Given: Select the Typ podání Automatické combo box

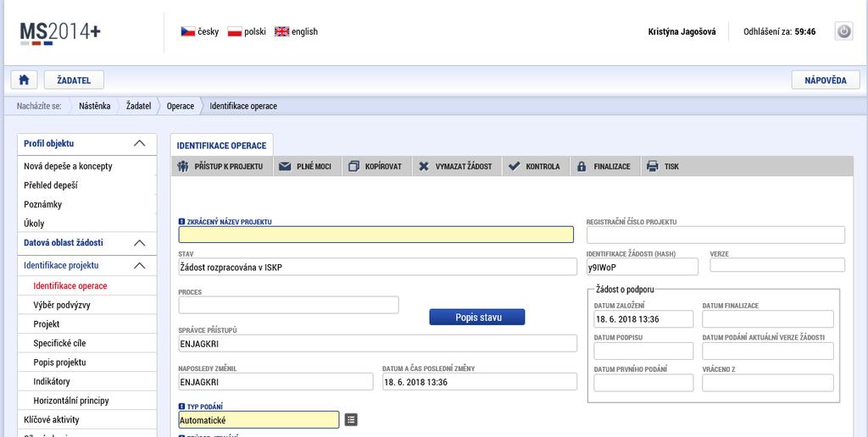Looking at the screenshot, I should (259, 420).
